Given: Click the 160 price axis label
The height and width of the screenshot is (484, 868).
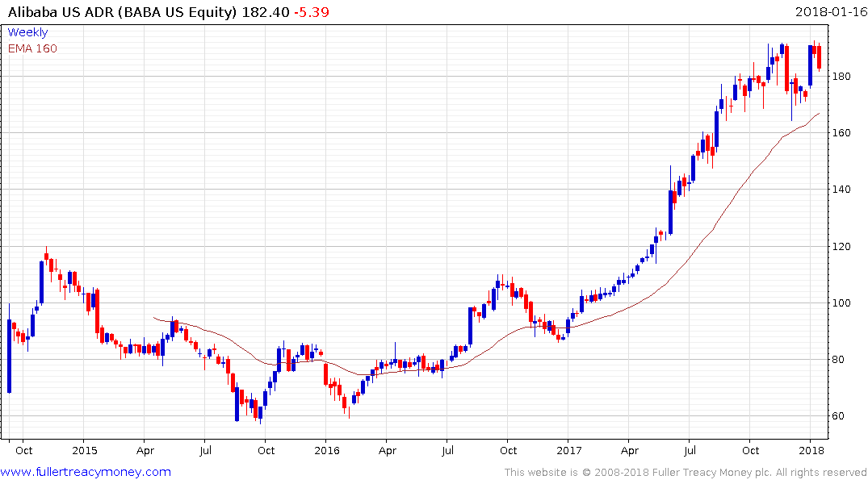Looking at the screenshot, I should pos(841,133).
